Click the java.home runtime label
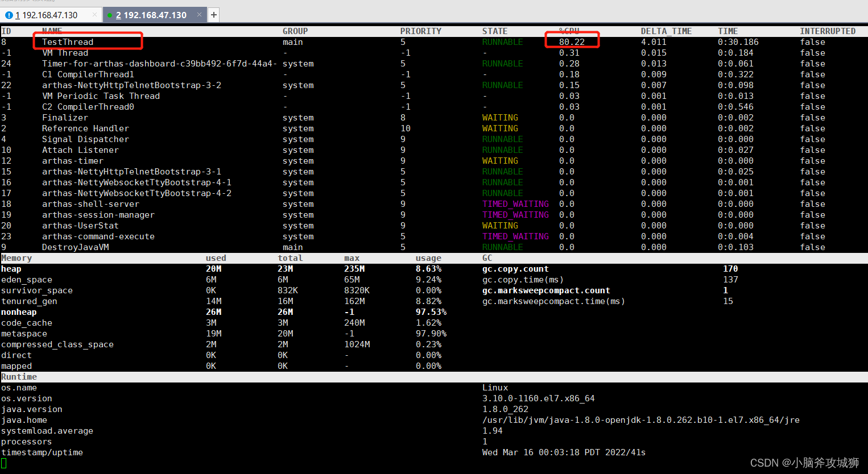 24,420
